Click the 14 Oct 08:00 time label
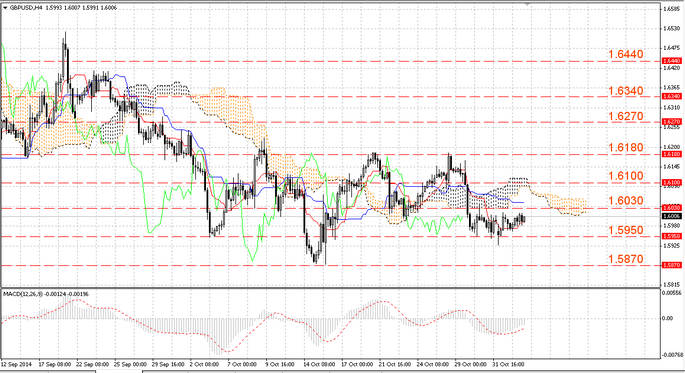 tap(319, 364)
